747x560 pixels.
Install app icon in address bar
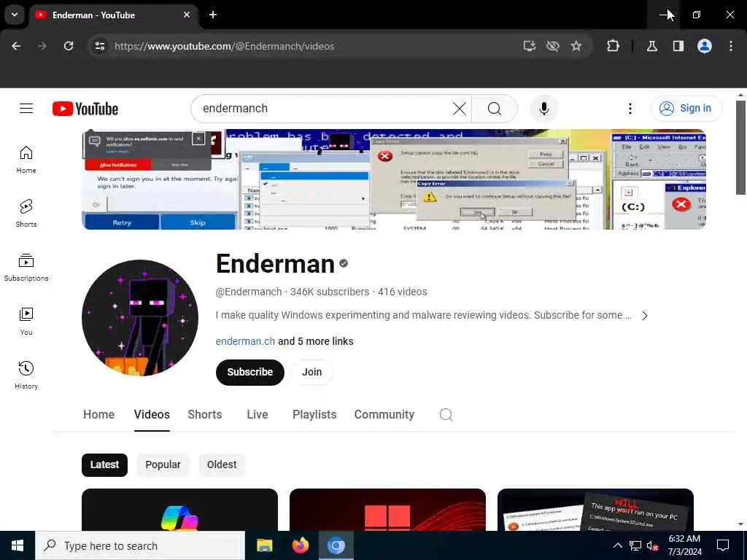530,46
